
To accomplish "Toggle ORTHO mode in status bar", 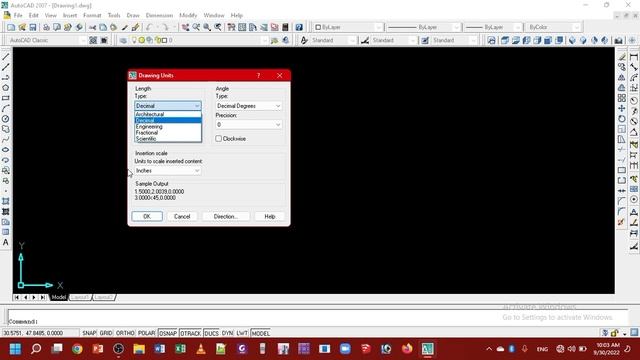I will pyautogui.click(x=125, y=333).
